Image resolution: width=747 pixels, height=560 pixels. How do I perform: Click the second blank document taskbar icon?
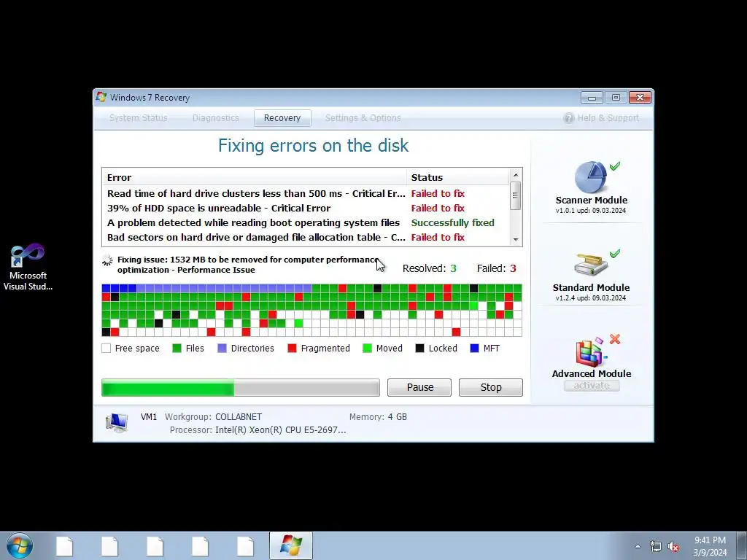(x=109, y=546)
